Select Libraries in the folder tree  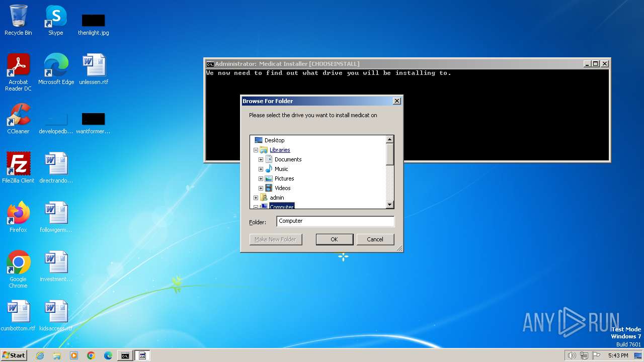point(280,150)
